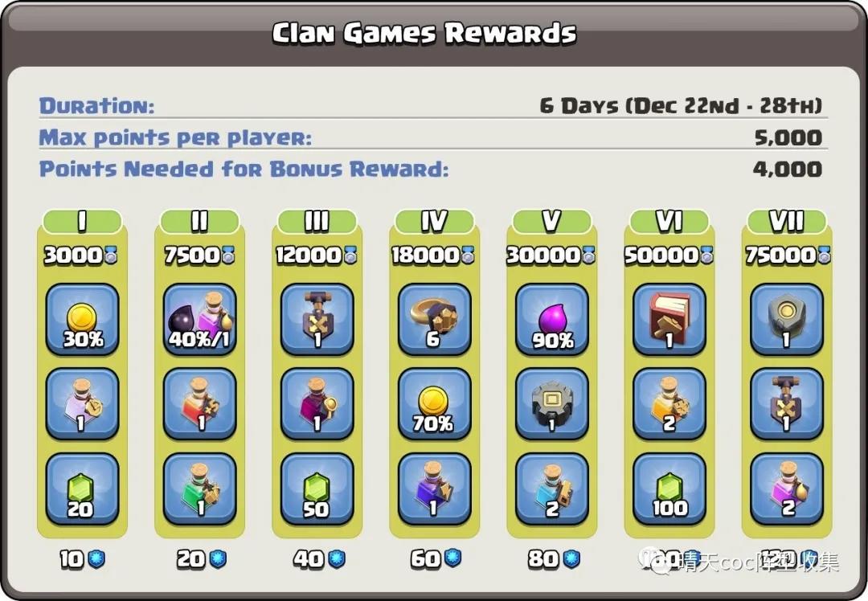Pick the 20 gems reward in tier I
868x601 pixels.
[83, 489]
